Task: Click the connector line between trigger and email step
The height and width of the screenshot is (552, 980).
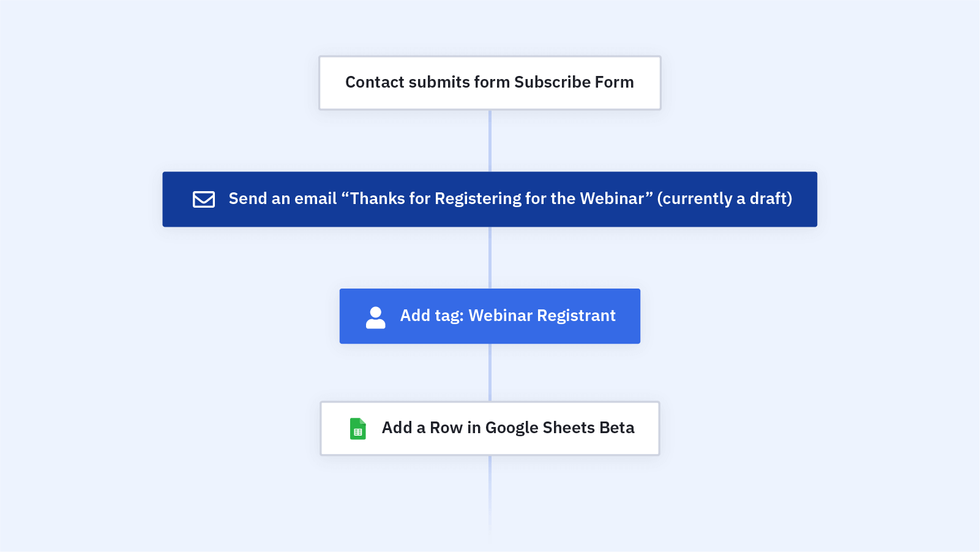Action: [x=490, y=141]
